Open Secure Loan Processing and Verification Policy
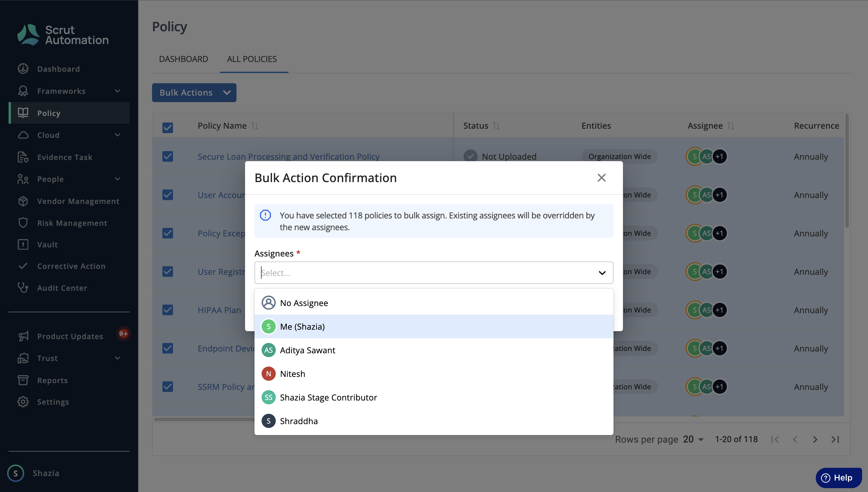Viewport: 868px width, 492px height. tap(288, 156)
